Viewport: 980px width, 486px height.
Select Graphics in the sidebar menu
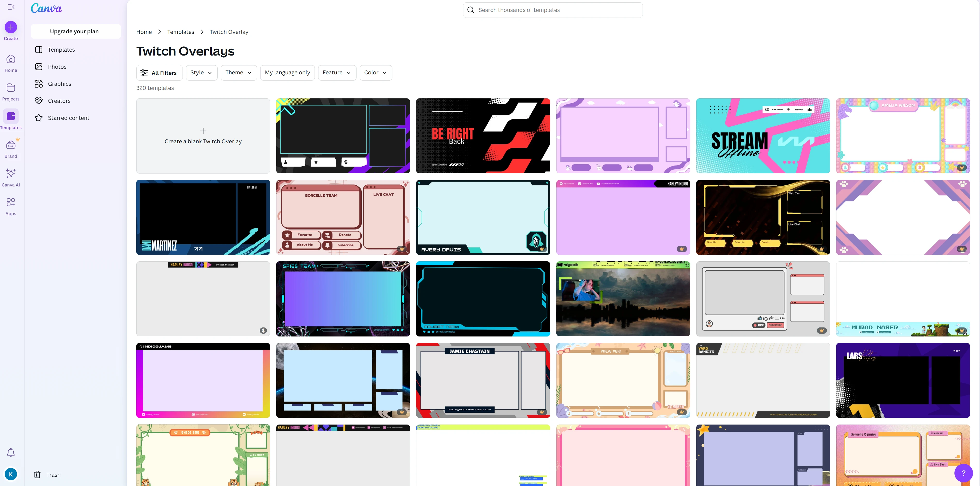point(59,84)
